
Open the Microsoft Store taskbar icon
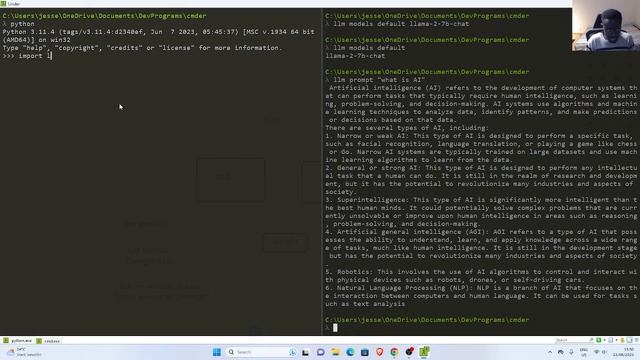[x=365, y=352]
